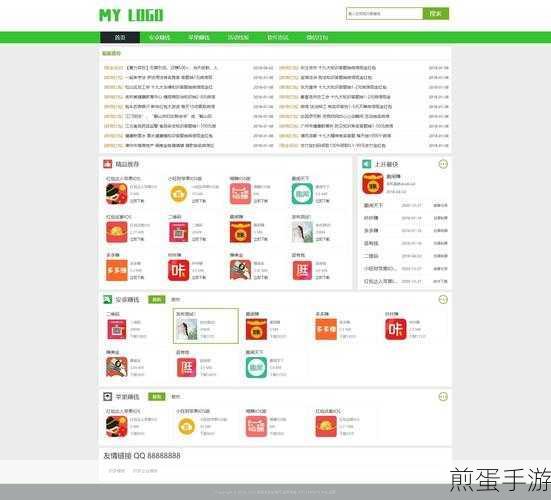Open the pink shopping app icon in 苹果赚钱 section
The height and width of the screenshot is (500, 551).
256,427
